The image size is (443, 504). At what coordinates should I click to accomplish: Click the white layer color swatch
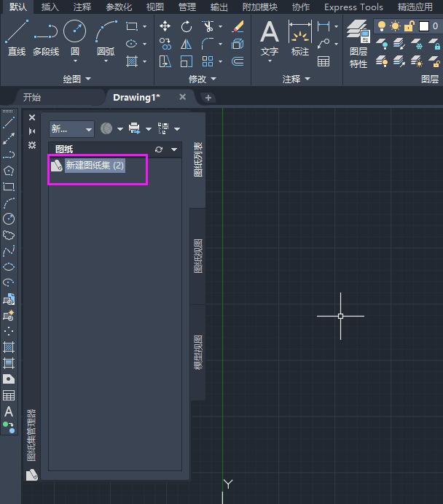click(424, 26)
